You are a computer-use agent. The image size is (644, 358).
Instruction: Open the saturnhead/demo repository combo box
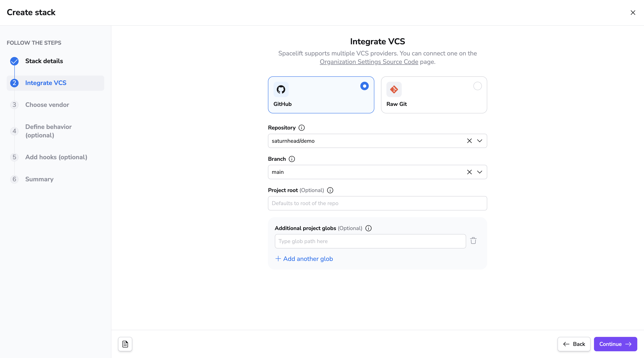pyautogui.click(x=377, y=141)
